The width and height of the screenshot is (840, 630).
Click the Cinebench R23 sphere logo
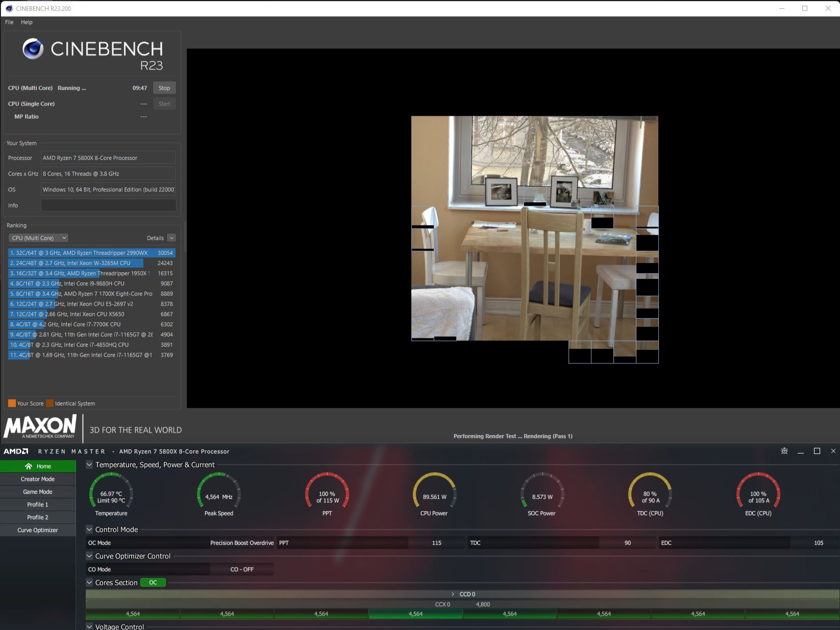coord(33,49)
